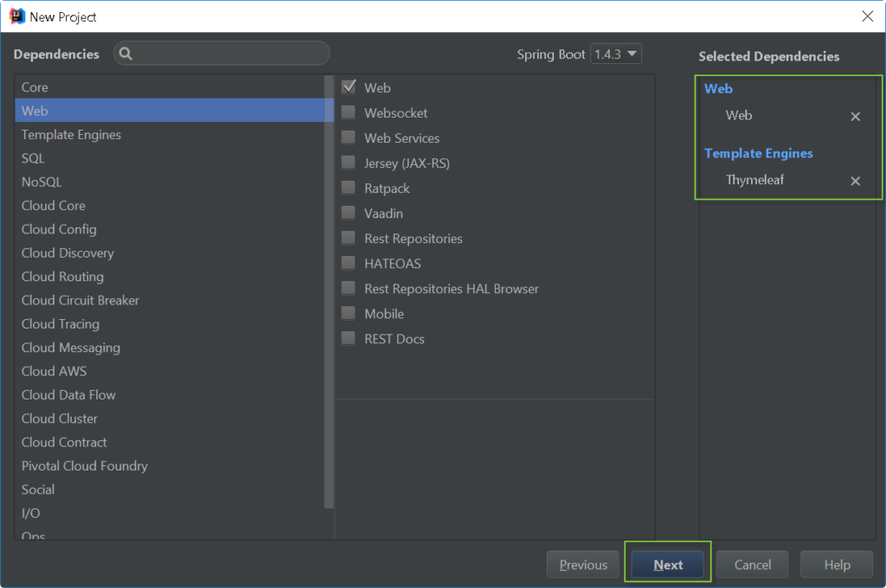The height and width of the screenshot is (588, 886).
Task: Select the I/O category
Action: coord(170,514)
